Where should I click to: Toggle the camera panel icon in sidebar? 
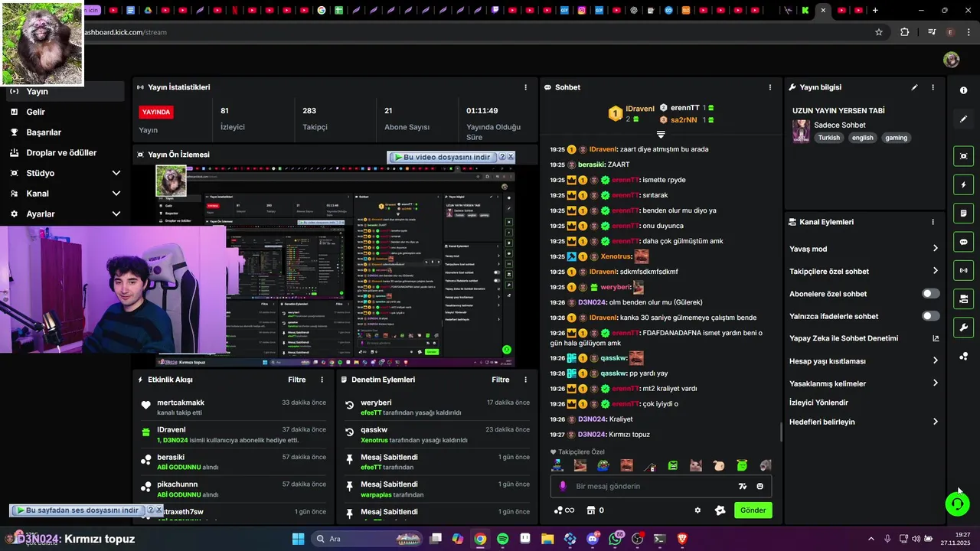coord(963,298)
